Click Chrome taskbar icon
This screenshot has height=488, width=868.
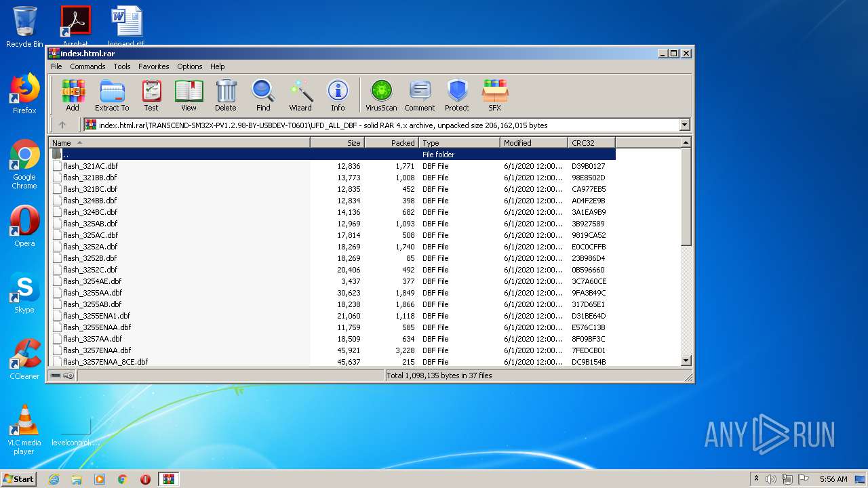tap(122, 479)
